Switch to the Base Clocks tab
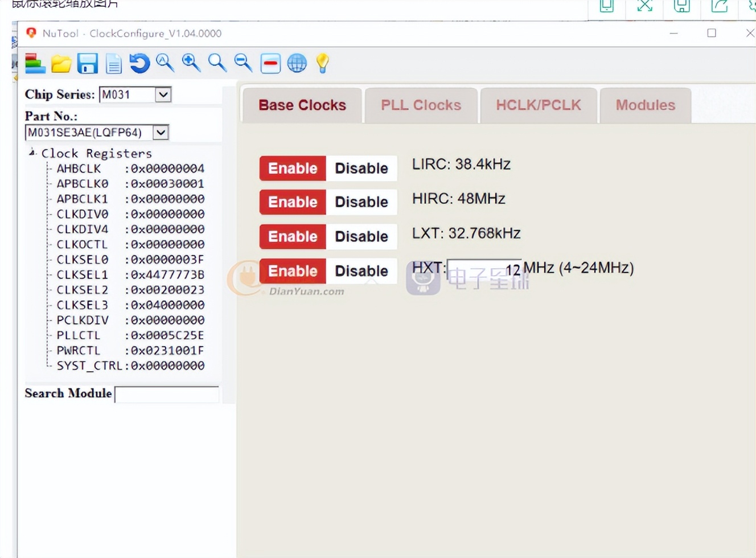Image resolution: width=756 pixels, height=558 pixels. 302,105
